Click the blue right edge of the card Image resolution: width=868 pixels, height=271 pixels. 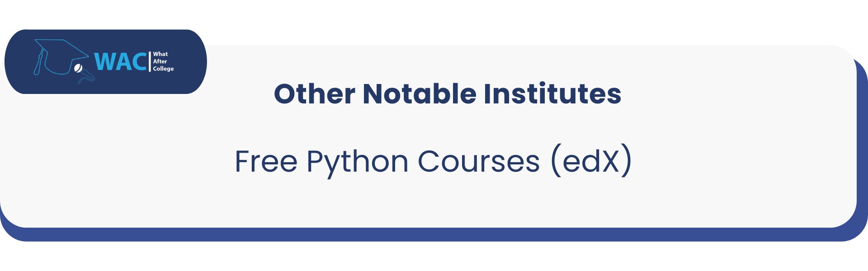click(x=862, y=145)
